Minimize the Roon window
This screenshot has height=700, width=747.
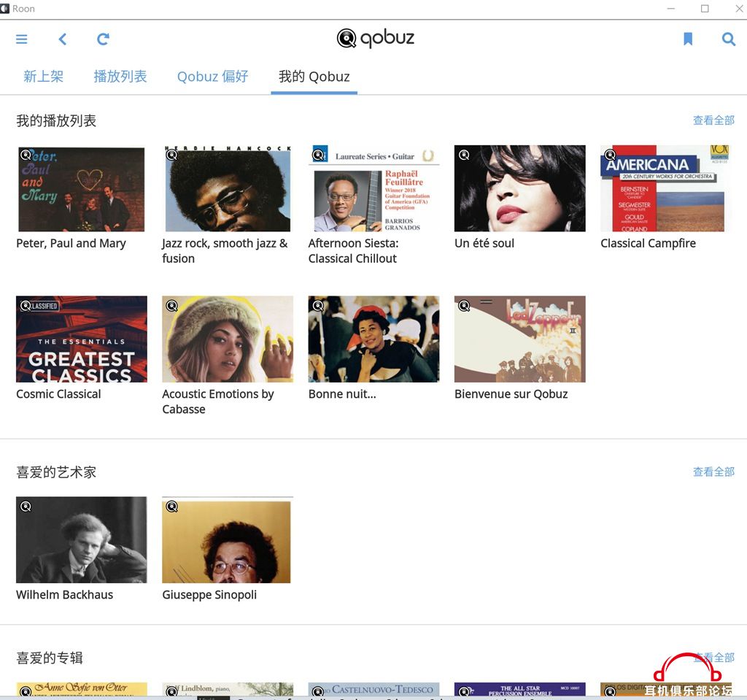671,9
